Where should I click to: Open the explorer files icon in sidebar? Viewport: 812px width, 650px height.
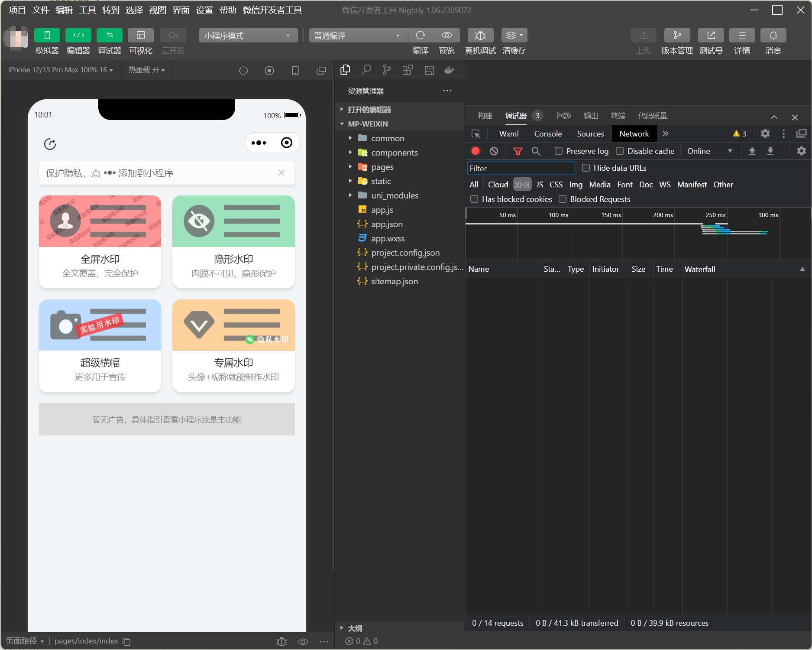tap(345, 70)
